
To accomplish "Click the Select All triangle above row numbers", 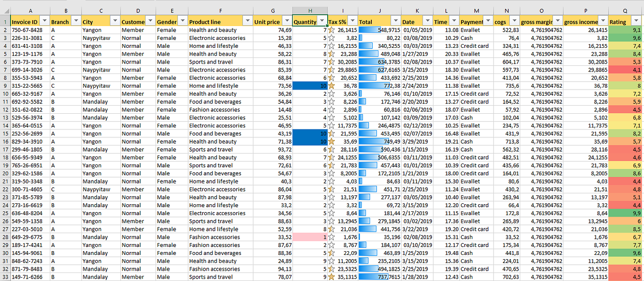I will (6, 10).
